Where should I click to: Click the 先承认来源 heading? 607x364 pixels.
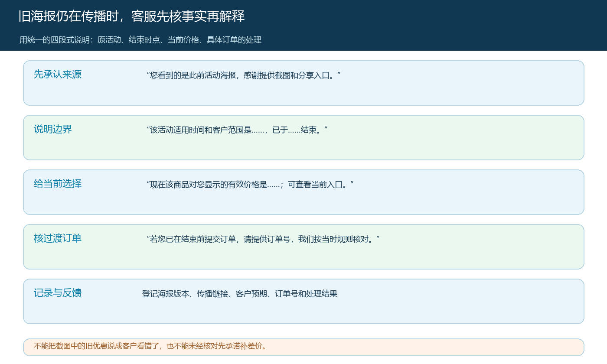pyautogui.click(x=58, y=75)
